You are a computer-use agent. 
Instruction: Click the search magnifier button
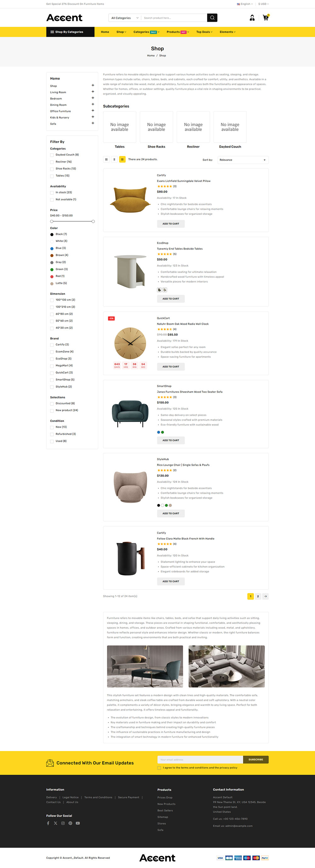(x=212, y=18)
